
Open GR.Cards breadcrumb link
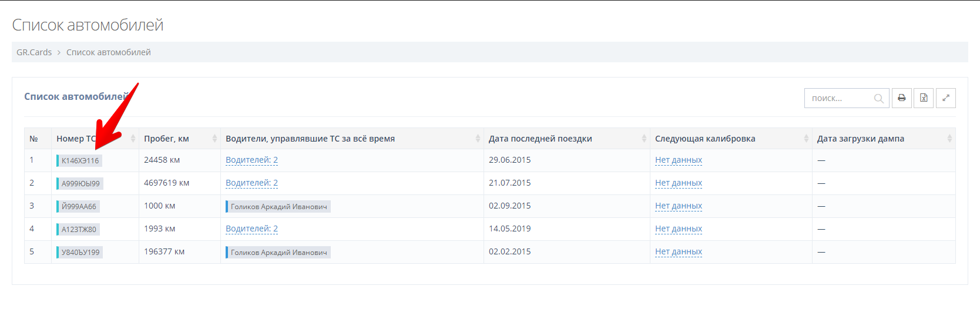coord(34,52)
